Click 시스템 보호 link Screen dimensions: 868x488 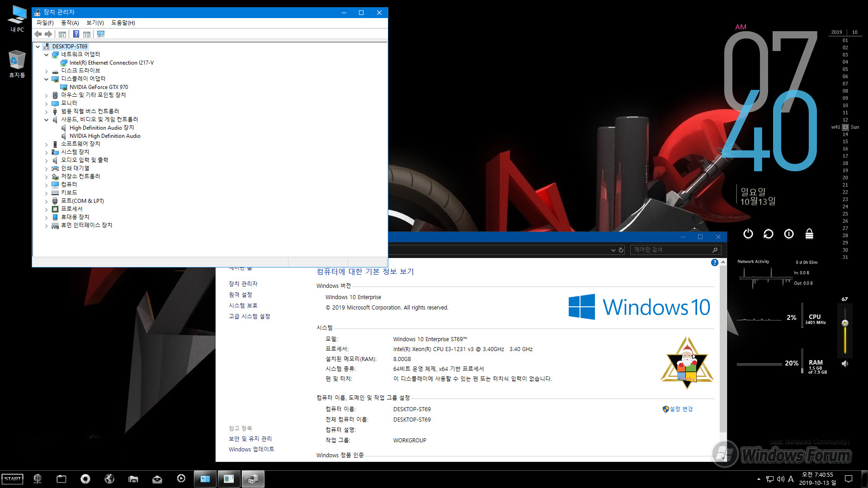coord(243,305)
